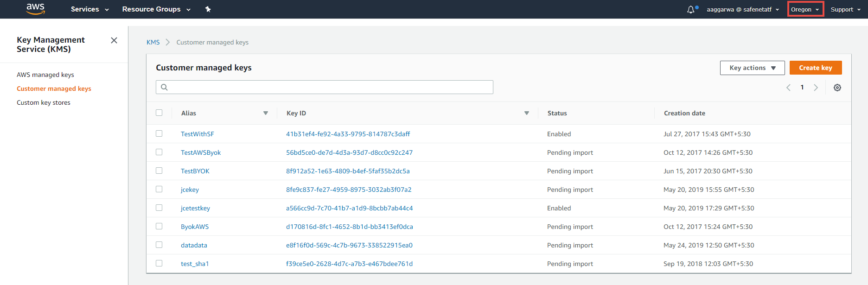Expand the Services menu
The height and width of the screenshot is (285, 868).
coord(89,9)
